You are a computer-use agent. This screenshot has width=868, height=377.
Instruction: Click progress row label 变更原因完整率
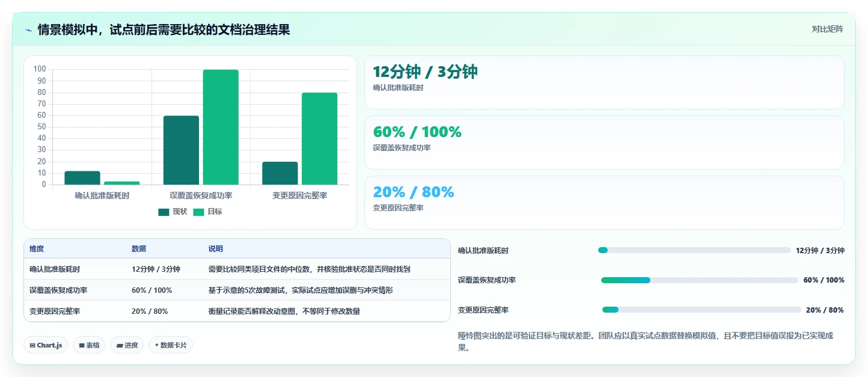[483, 310]
